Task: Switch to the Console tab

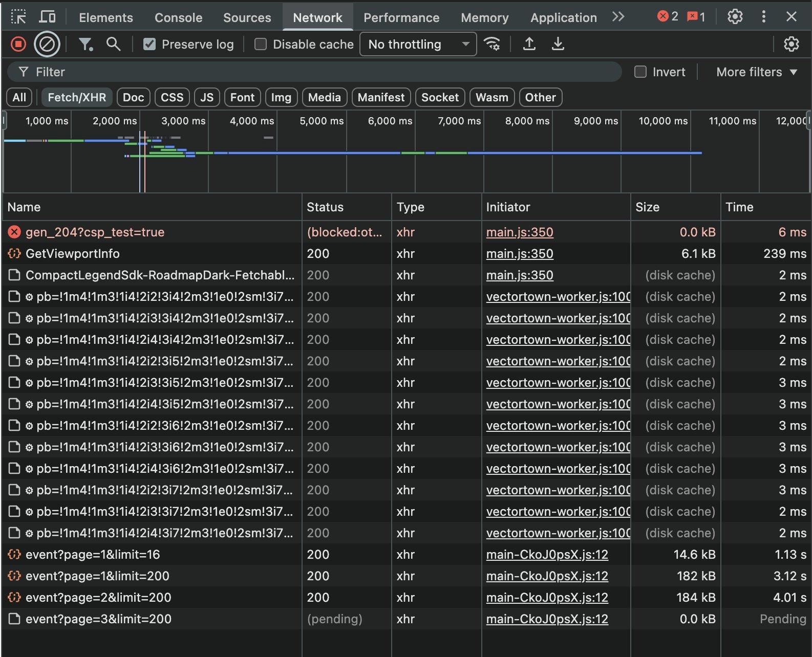Action: (179, 18)
